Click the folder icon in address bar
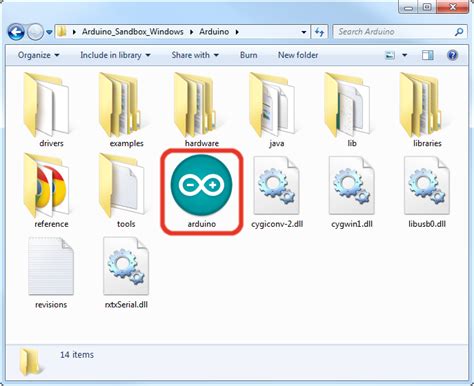The height and width of the screenshot is (386, 474). tap(62, 32)
